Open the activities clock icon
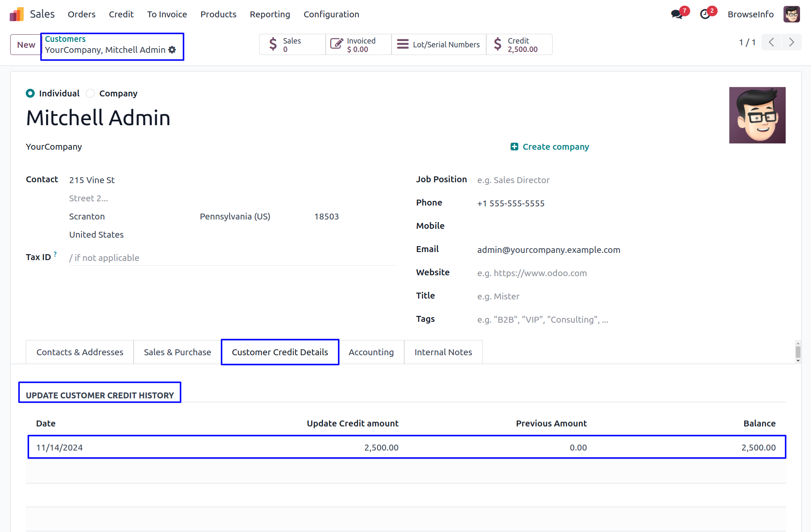811x532 pixels. pos(705,14)
